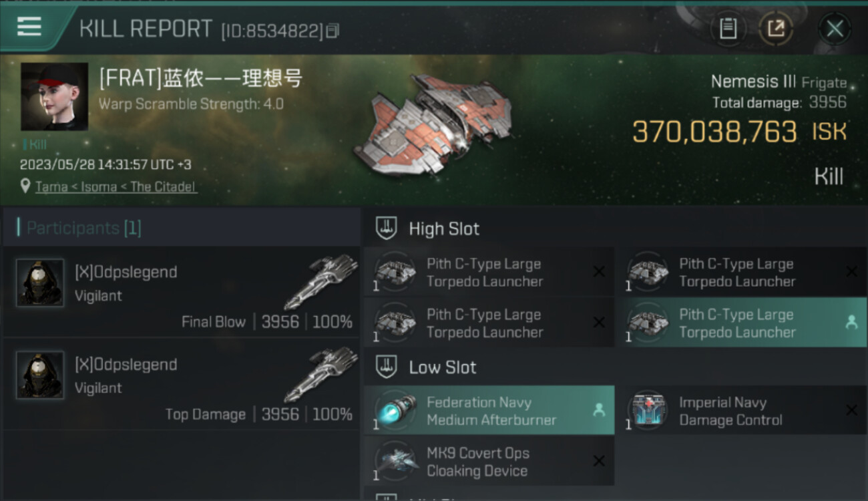Open the hamburger menu icon
Viewport: 868px width, 501px height.
29,27
